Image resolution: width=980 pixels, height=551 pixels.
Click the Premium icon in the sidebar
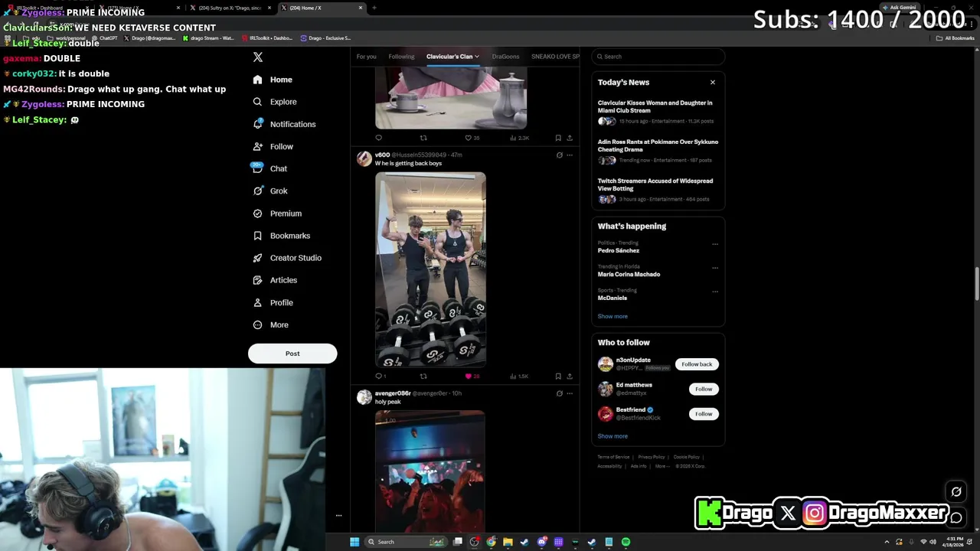tap(258, 214)
